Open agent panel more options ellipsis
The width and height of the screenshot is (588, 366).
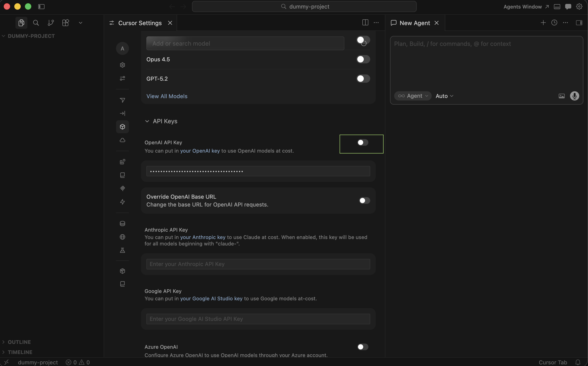565,23
